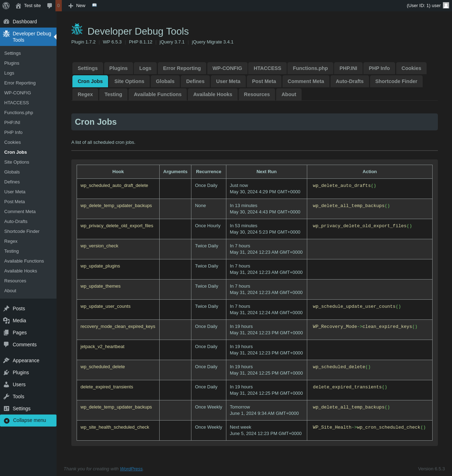Click the Tools wrench icon
The height and width of the screenshot is (476, 452).
(x=6, y=396)
